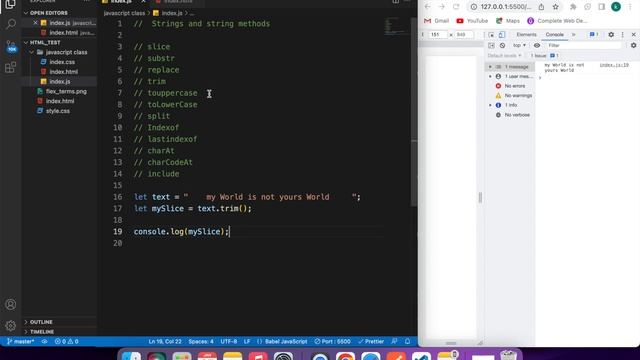This screenshot has height=360, width=640.
Task: Select the Console tab in DevTools
Action: pos(554,35)
